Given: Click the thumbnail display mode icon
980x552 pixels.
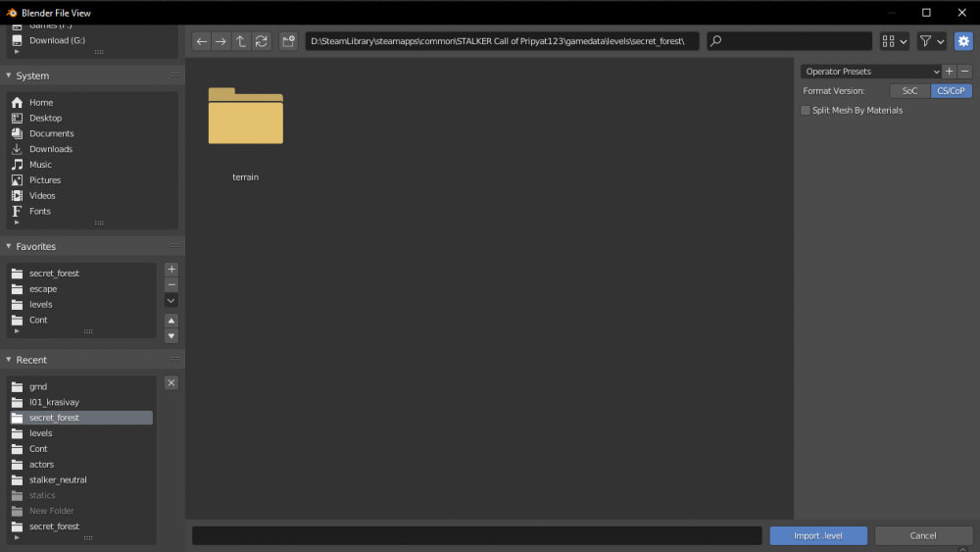Looking at the screenshot, I should [888, 41].
